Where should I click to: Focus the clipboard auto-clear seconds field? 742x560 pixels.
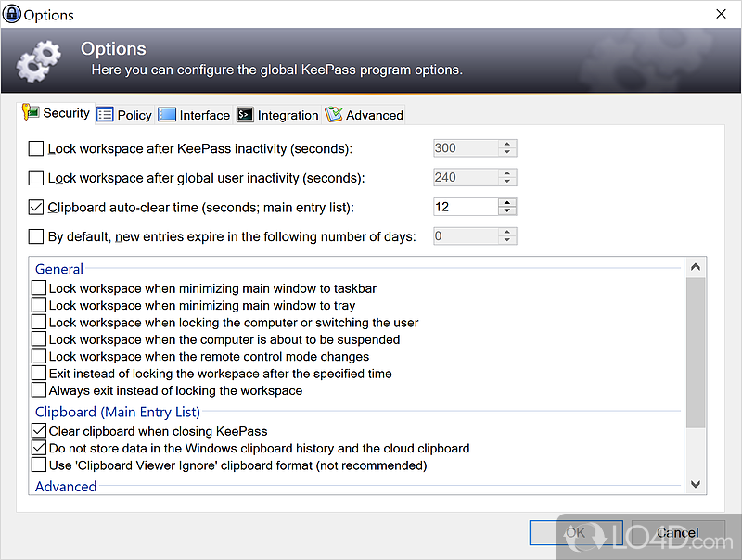[x=466, y=208]
